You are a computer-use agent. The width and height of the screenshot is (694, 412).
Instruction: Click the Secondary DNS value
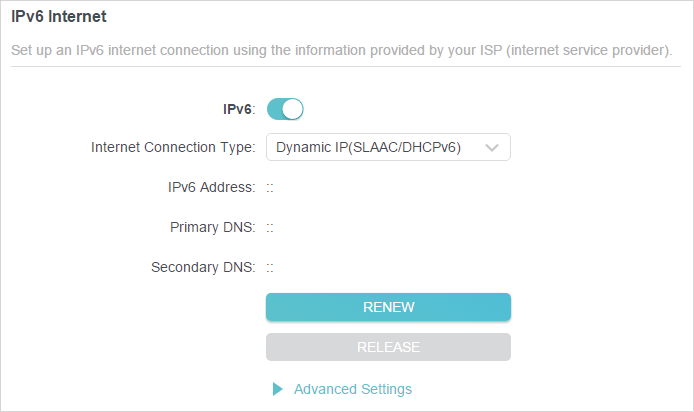click(270, 268)
